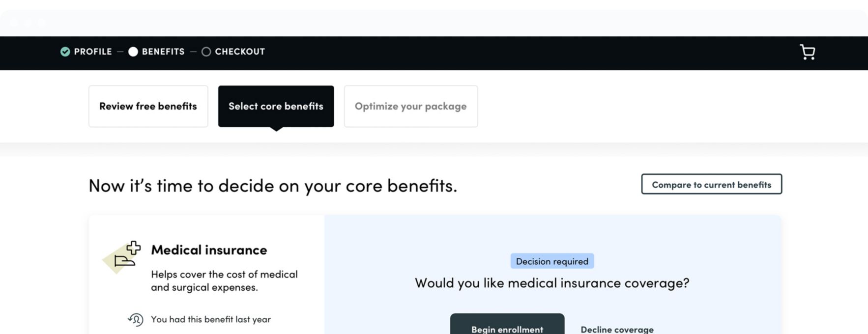Select the filled Benefits step circle
The width and height of the screenshot is (868, 334).
[x=133, y=52]
